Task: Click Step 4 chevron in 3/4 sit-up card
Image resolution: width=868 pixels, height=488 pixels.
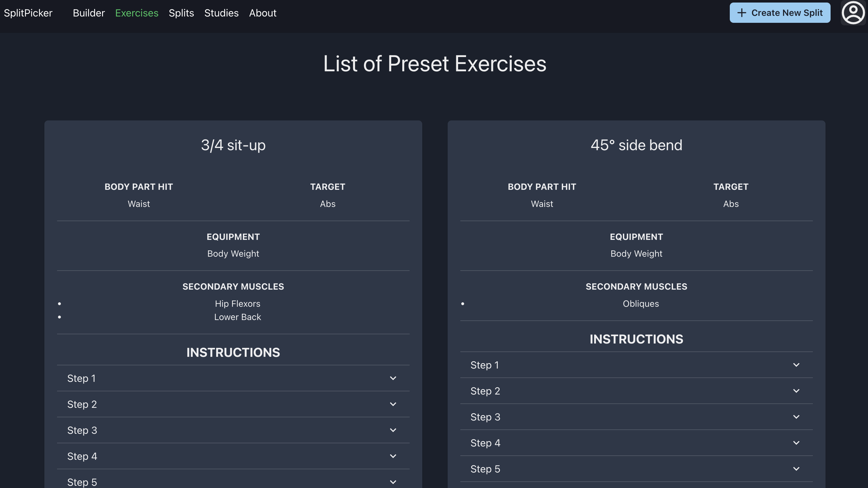Action: coord(392,456)
